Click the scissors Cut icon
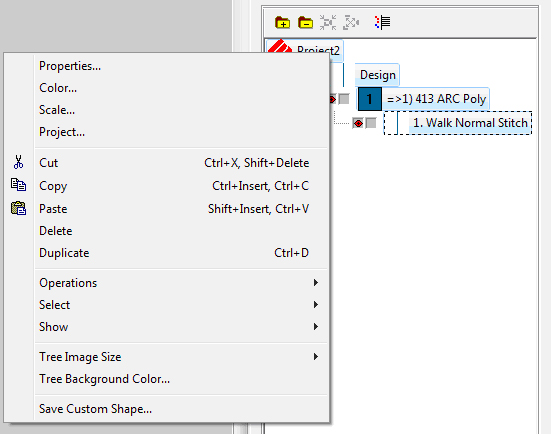The height and width of the screenshot is (434, 551). click(x=18, y=162)
